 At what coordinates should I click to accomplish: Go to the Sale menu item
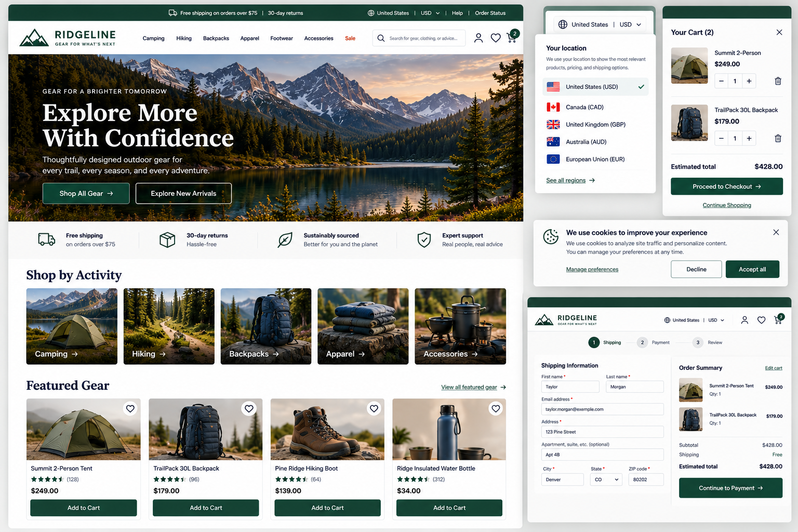click(350, 38)
